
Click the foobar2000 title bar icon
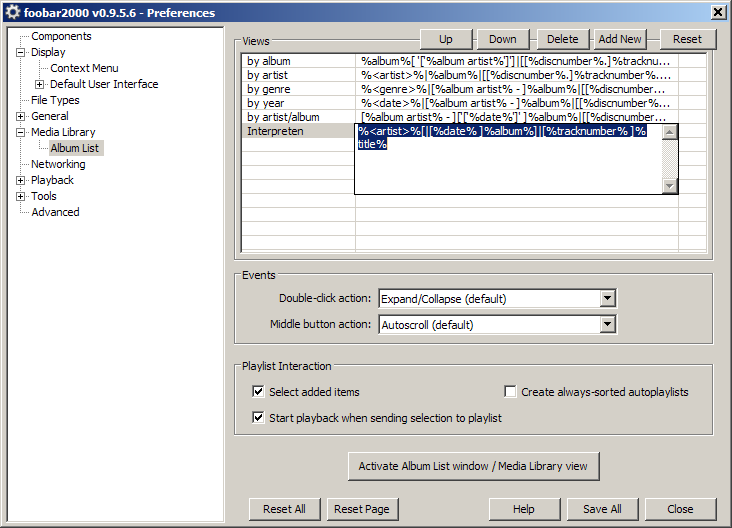(13, 12)
